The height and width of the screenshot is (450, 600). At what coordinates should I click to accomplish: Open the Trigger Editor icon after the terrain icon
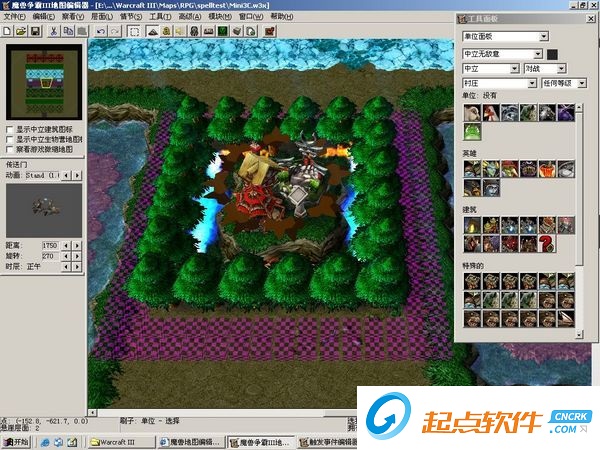pos(166,31)
